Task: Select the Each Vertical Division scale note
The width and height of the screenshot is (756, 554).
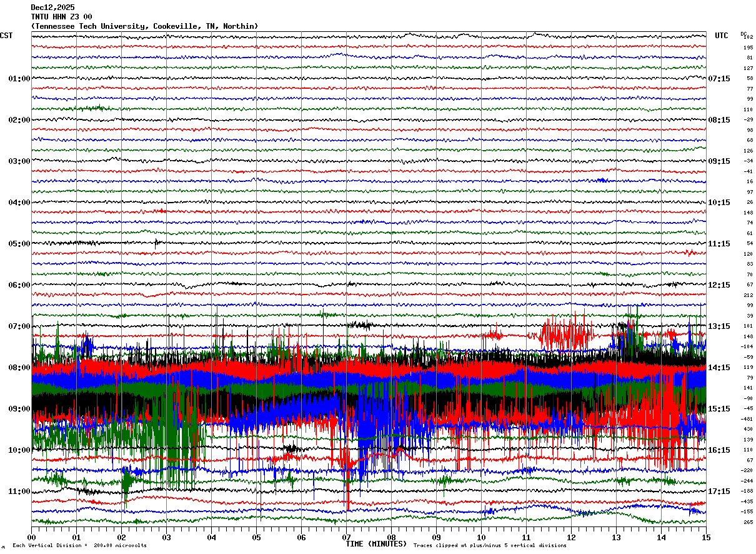Action: pyautogui.click(x=79, y=546)
